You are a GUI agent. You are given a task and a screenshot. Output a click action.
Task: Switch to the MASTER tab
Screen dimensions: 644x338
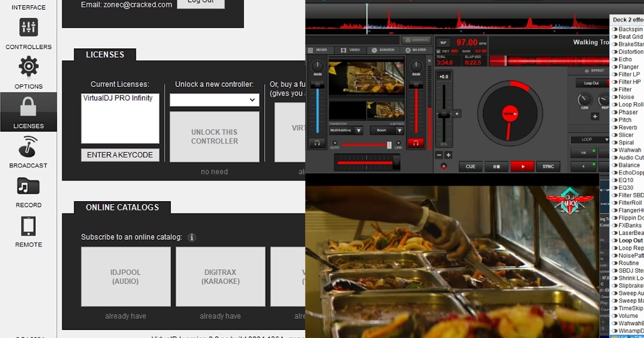point(416,50)
